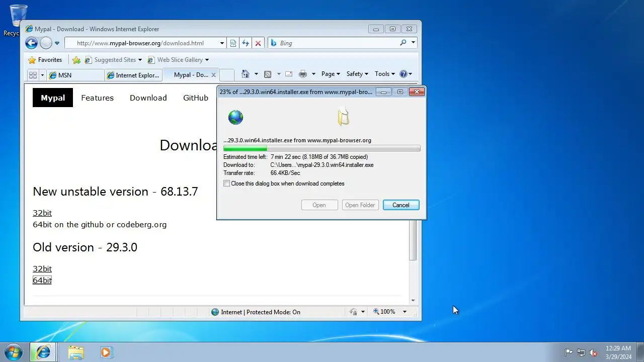Open Web Slice Gallery in favorites bar

point(178,60)
